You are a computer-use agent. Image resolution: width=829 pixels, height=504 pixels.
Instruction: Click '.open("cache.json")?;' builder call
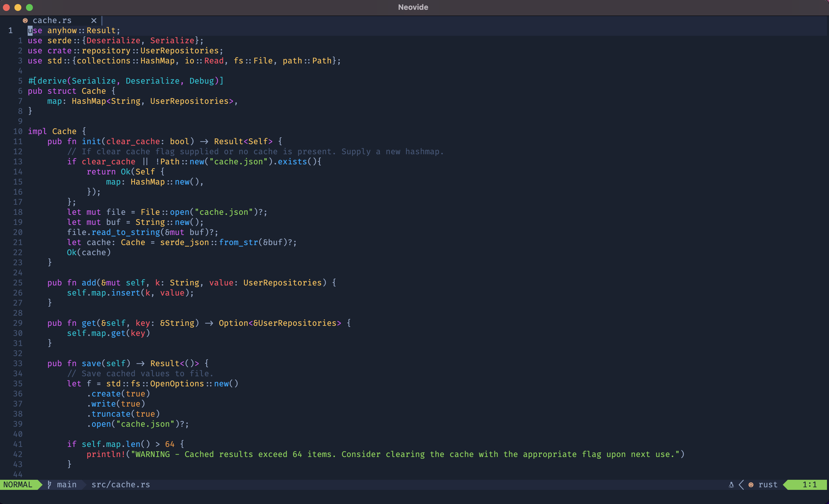138,424
